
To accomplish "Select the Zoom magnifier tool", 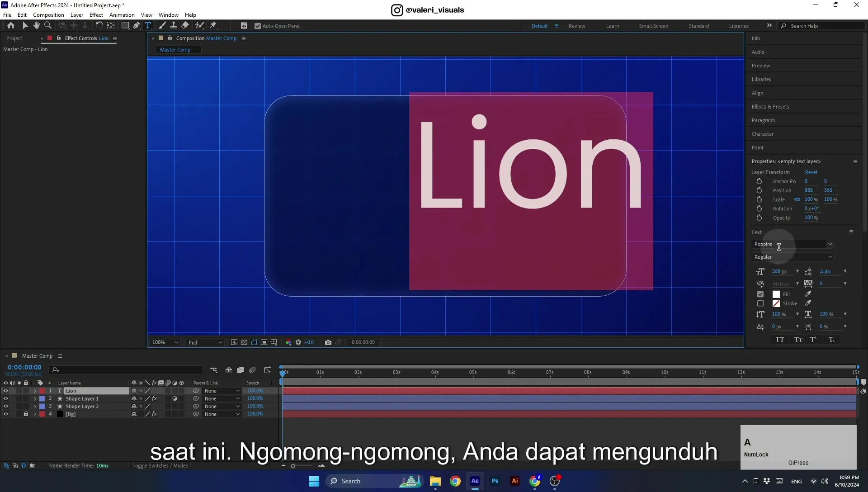I will pyautogui.click(x=48, y=26).
